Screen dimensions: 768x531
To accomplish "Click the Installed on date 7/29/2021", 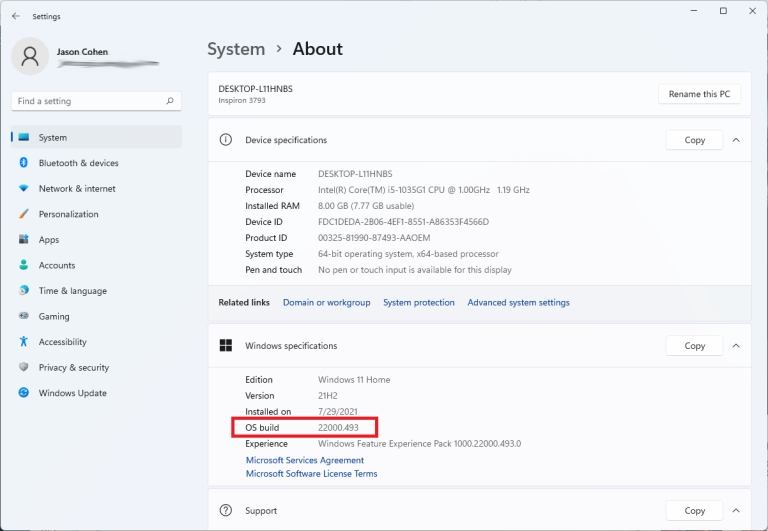I will [x=337, y=411].
